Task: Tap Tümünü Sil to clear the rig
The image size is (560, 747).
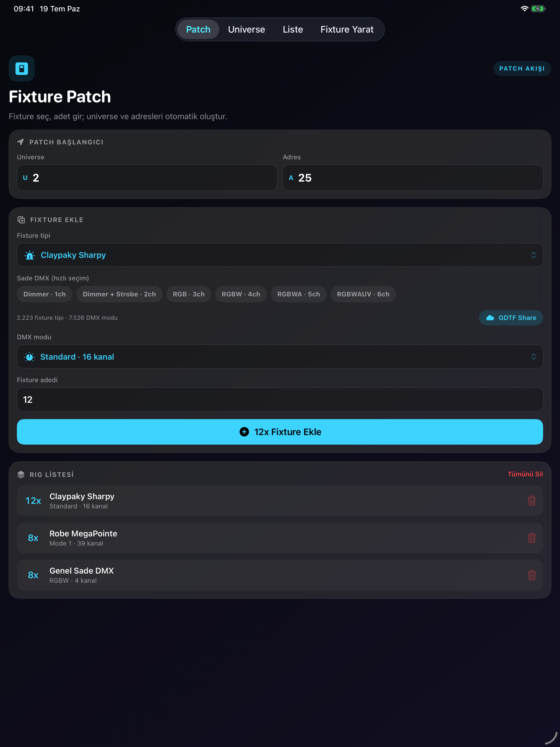Action: click(x=525, y=474)
